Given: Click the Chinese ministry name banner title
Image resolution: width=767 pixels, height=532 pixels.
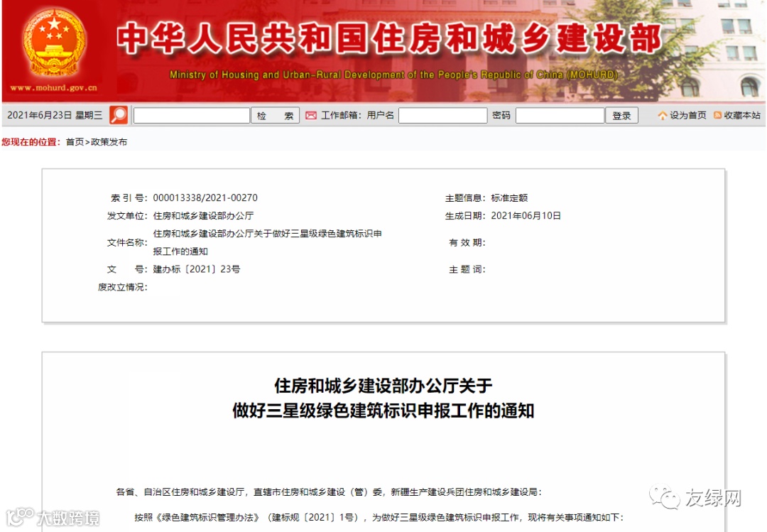Looking at the screenshot, I should (x=389, y=38).
